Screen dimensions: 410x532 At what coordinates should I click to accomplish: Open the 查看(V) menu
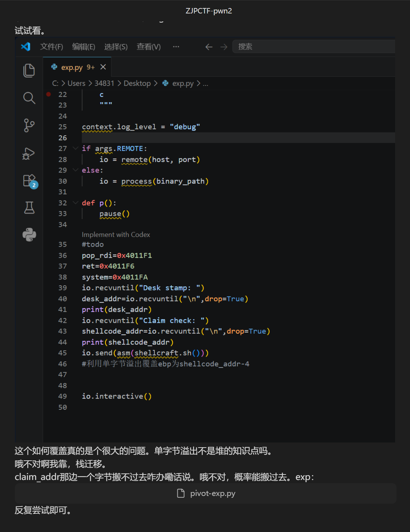[x=148, y=47]
